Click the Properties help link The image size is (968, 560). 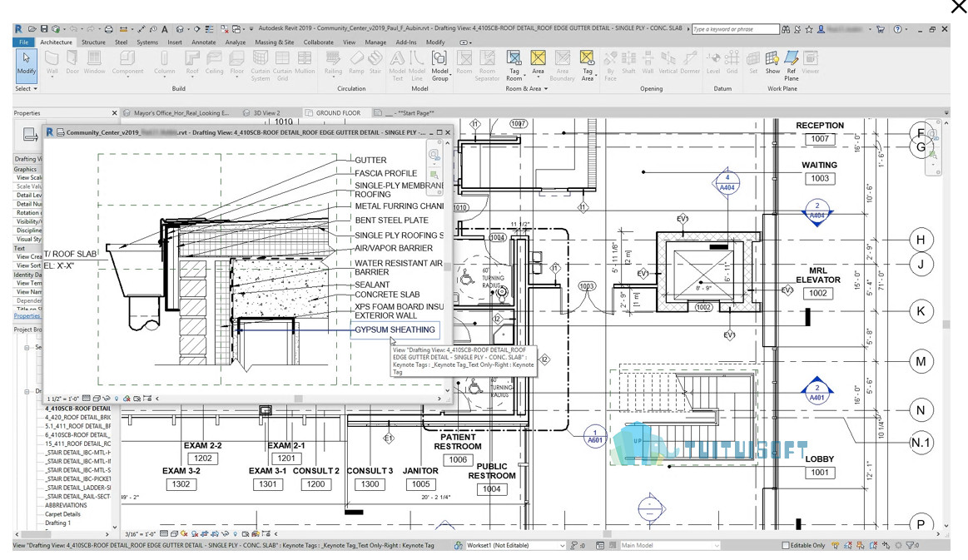point(27,315)
